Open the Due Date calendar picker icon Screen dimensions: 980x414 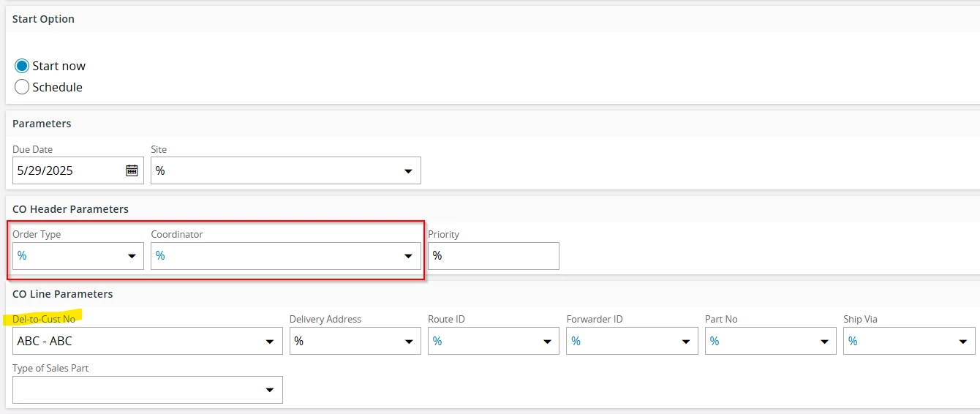click(x=132, y=170)
